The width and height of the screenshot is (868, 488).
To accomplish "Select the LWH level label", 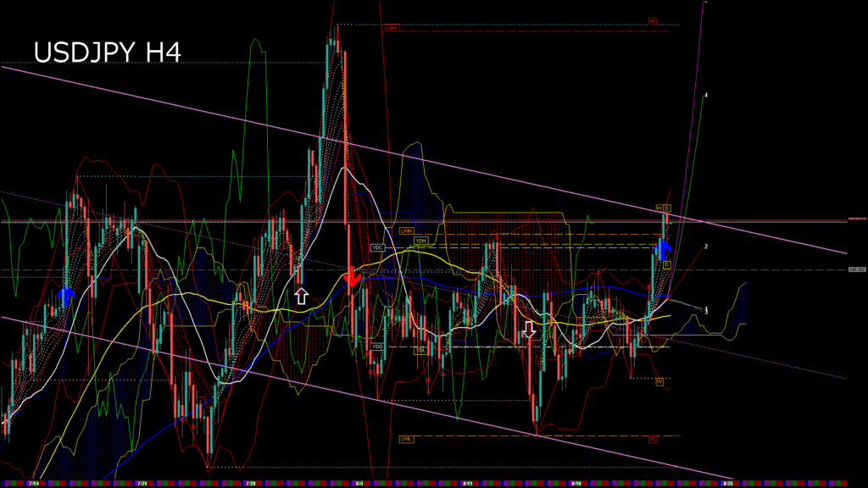I will (x=406, y=230).
